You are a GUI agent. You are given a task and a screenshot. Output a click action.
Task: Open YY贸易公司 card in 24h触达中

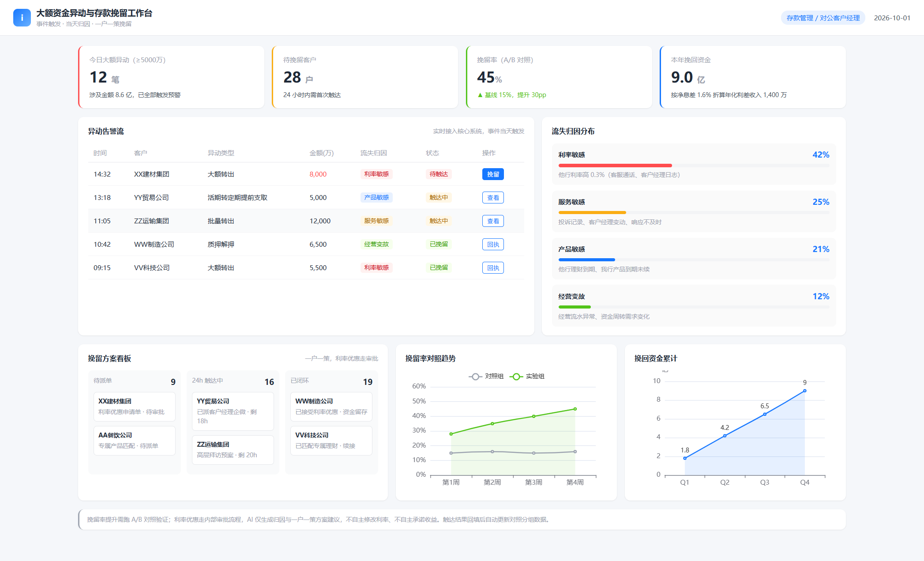pyautogui.click(x=233, y=411)
